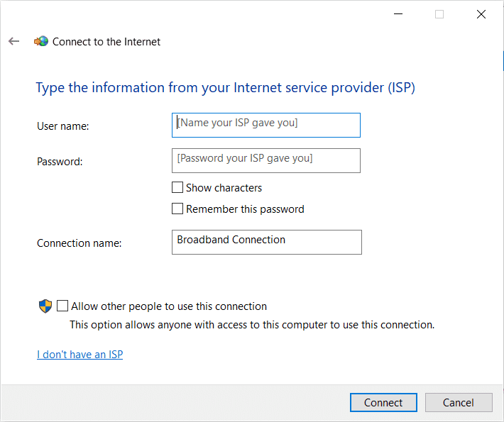This screenshot has height=422, width=504.
Task: Cancel the connection setup
Action: coord(458,403)
